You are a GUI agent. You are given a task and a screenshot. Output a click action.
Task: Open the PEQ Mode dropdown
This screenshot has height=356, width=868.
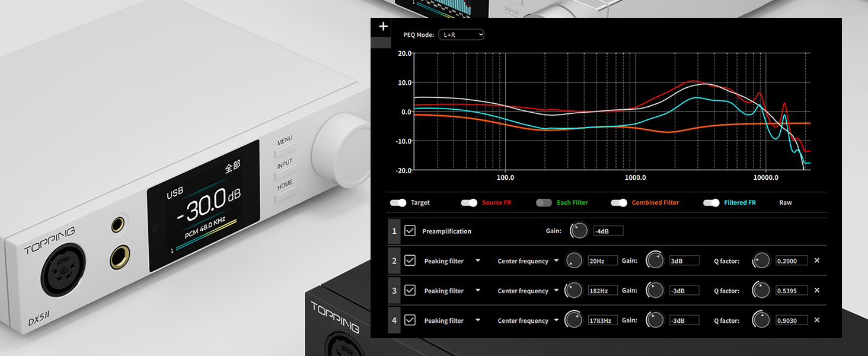coord(461,35)
